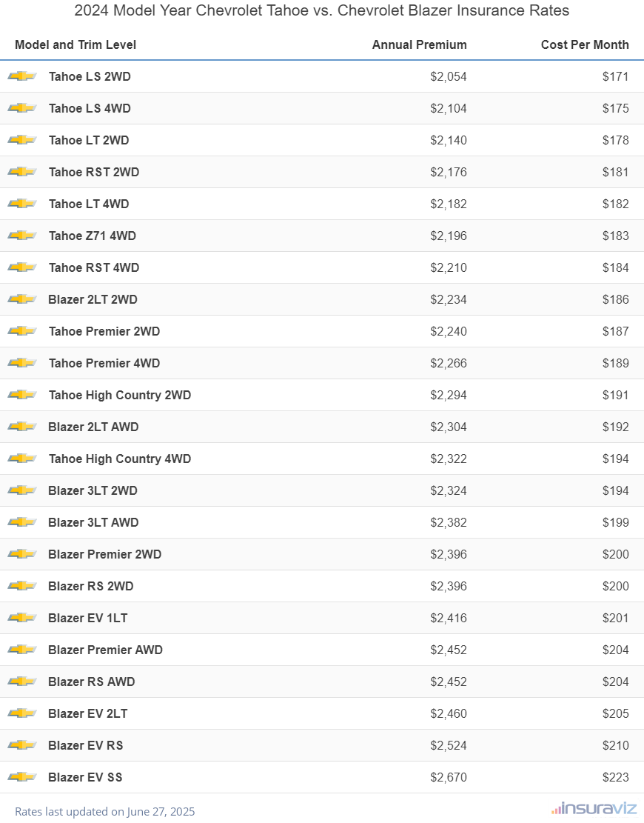Viewport: 644px width, 823px height.
Task: Select the 'Blazer Premier 2WD' trim name
Action: click(x=105, y=554)
